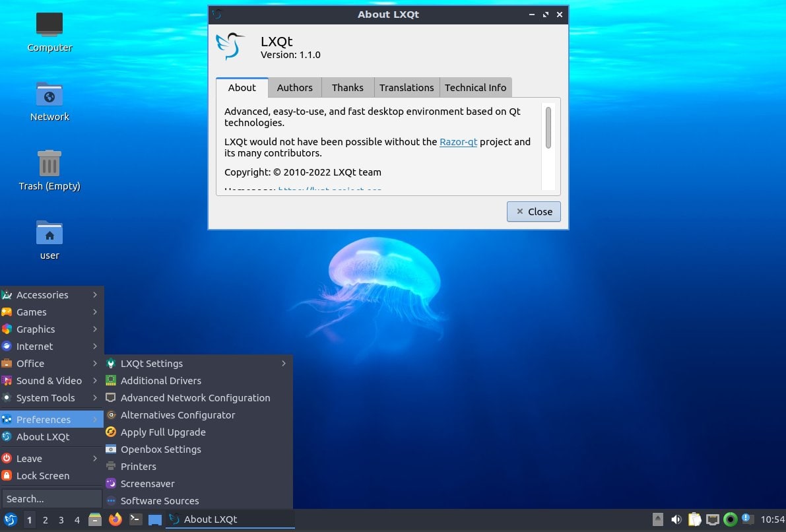786x532 pixels.
Task: Open Openbox Settings
Action: click(198, 449)
